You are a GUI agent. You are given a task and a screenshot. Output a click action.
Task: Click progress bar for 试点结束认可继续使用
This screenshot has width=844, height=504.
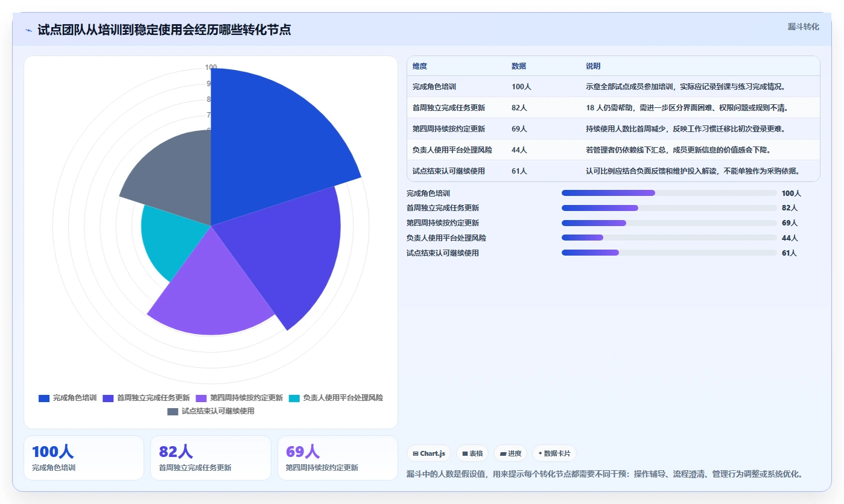tap(669, 253)
